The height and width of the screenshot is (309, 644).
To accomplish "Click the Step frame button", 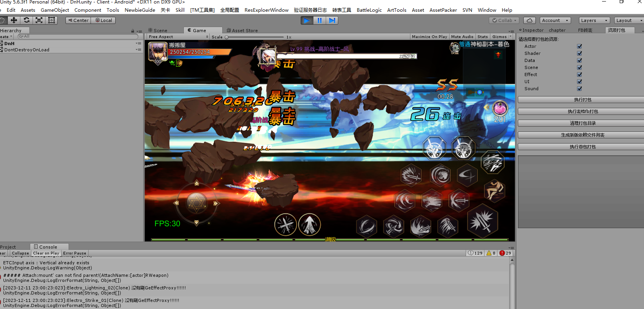I will coord(332,20).
